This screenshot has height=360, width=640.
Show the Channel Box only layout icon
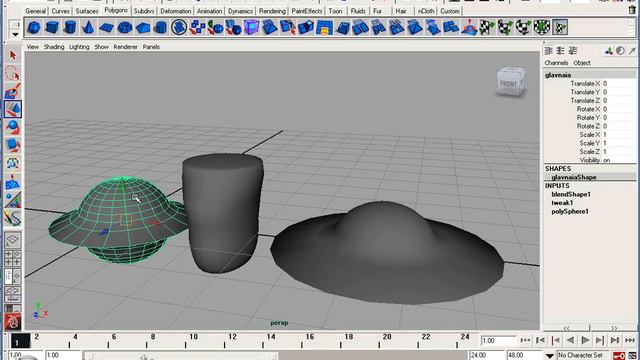tap(549, 51)
